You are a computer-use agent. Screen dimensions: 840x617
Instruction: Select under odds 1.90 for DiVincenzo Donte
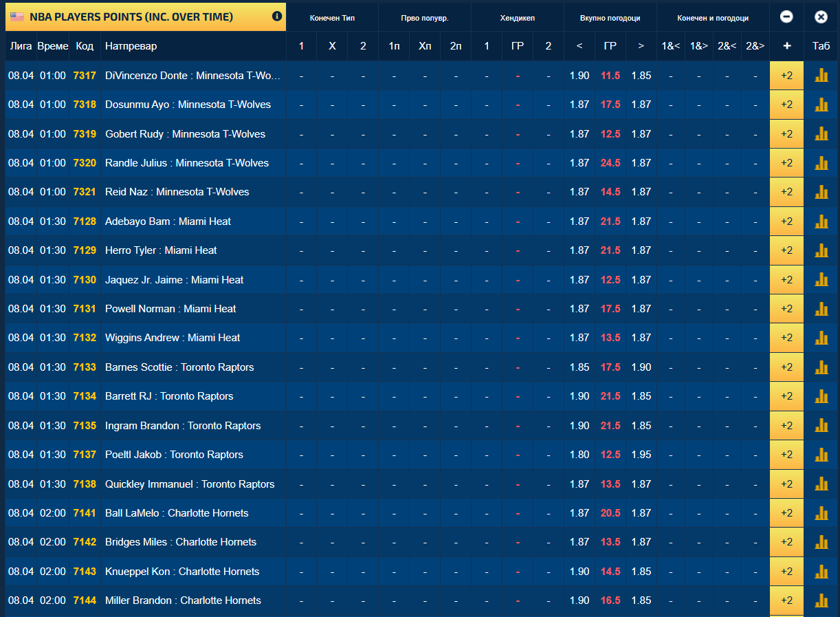coord(579,76)
